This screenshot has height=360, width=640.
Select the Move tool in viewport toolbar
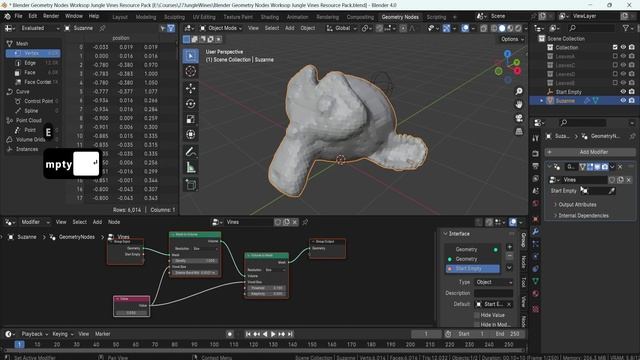[x=191, y=88]
